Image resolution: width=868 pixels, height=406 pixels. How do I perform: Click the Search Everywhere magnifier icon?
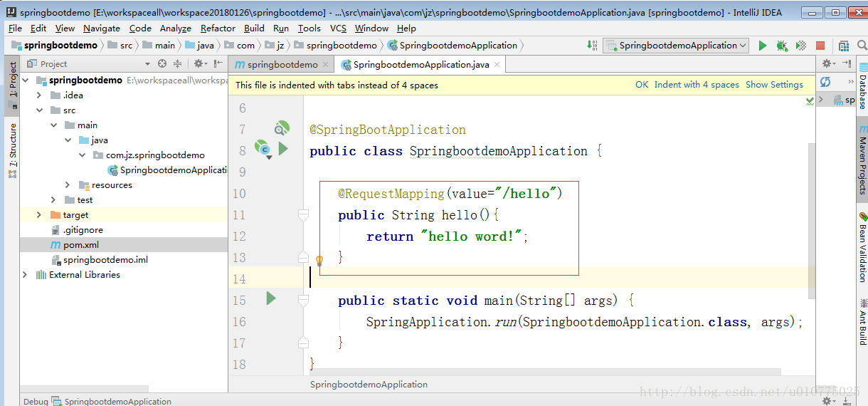coord(862,46)
